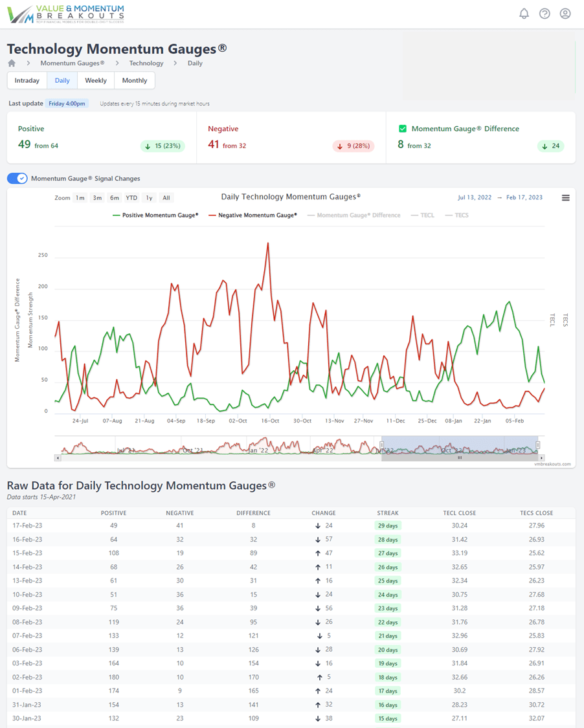
Task: Open Momentum Gauges breadcrumb link
Action: [x=72, y=63]
